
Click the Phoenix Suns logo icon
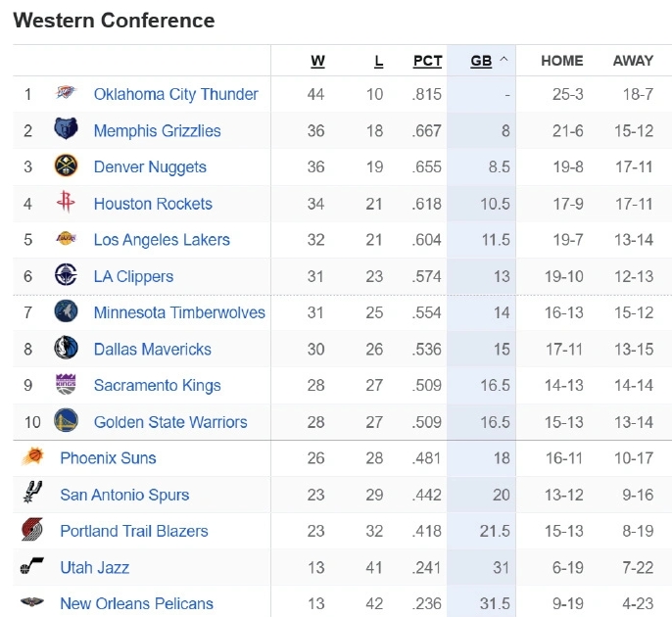click(32, 457)
